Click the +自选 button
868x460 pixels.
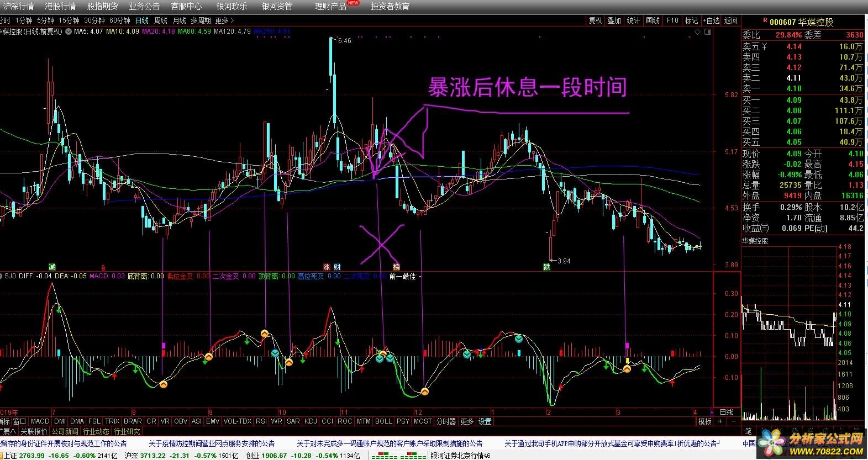click(x=711, y=21)
